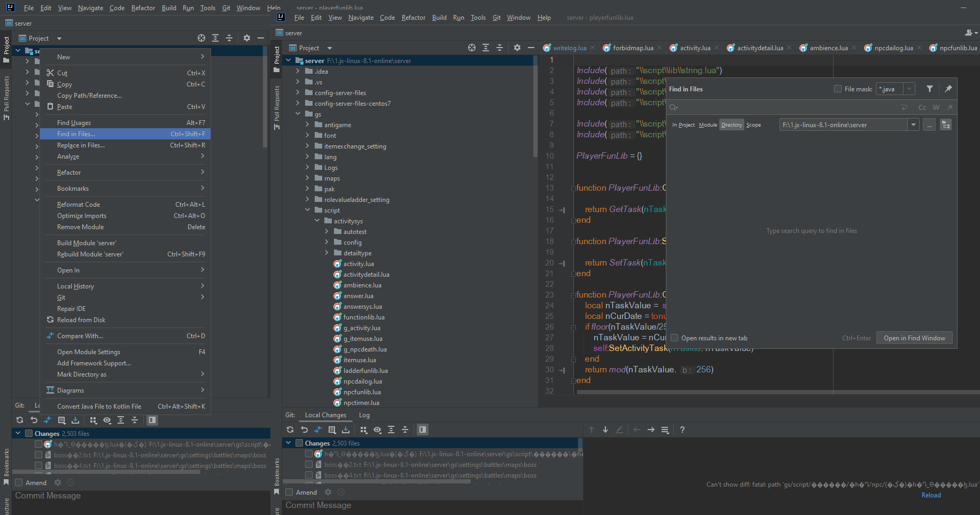980x515 pixels.
Task: Enable the match case Cc icon
Action: 922,107
